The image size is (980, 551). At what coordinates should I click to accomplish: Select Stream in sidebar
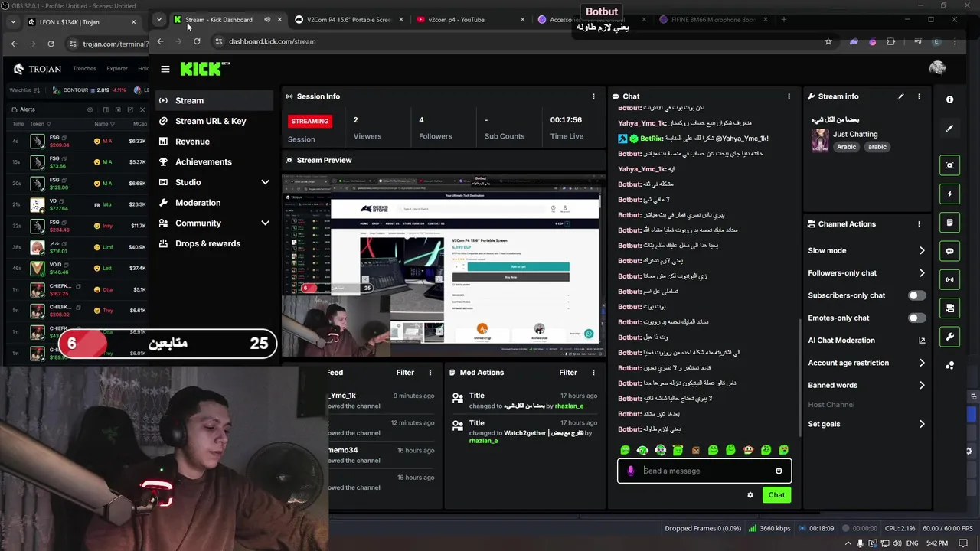[x=214, y=100]
